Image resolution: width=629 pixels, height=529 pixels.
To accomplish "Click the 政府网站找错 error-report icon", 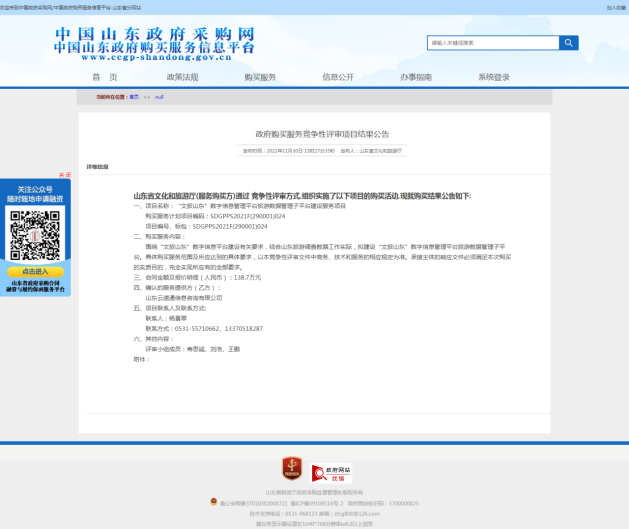I will pyautogui.click(x=331, y=472).
